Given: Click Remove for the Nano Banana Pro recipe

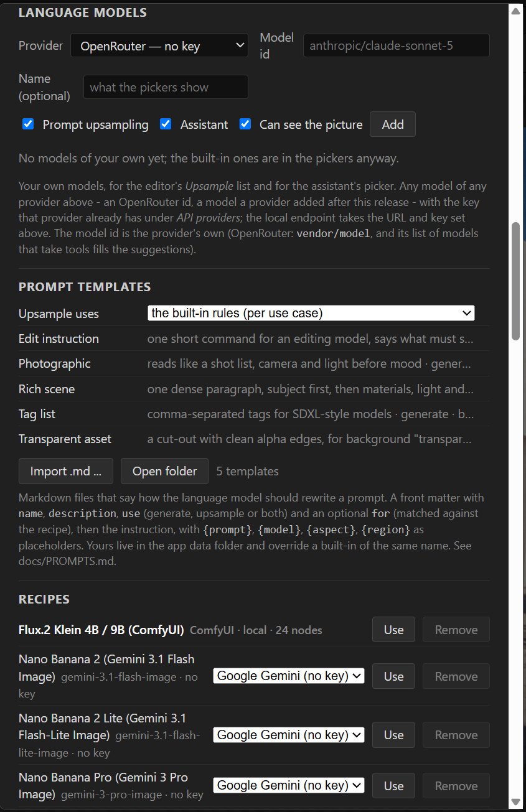Looking at the screenshot, I should click(456, 786).
